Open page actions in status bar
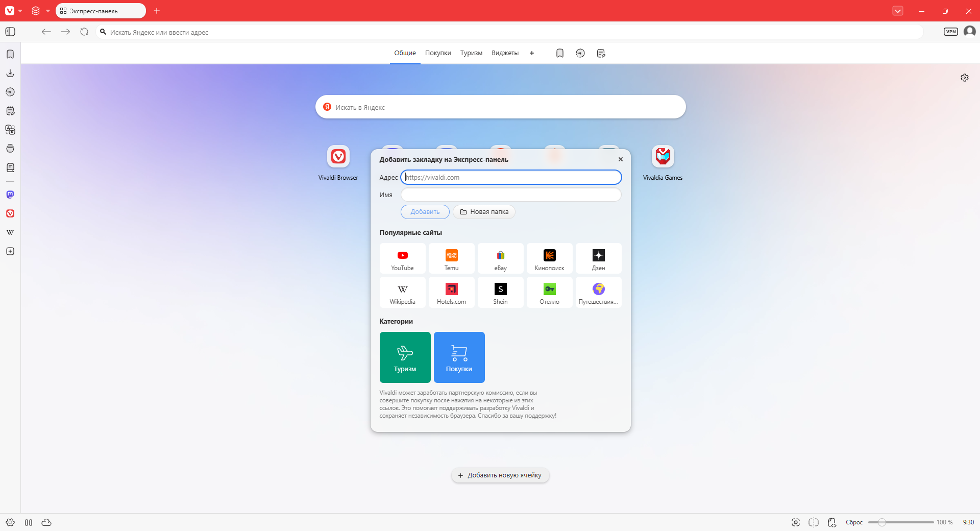 pos(832,522)
